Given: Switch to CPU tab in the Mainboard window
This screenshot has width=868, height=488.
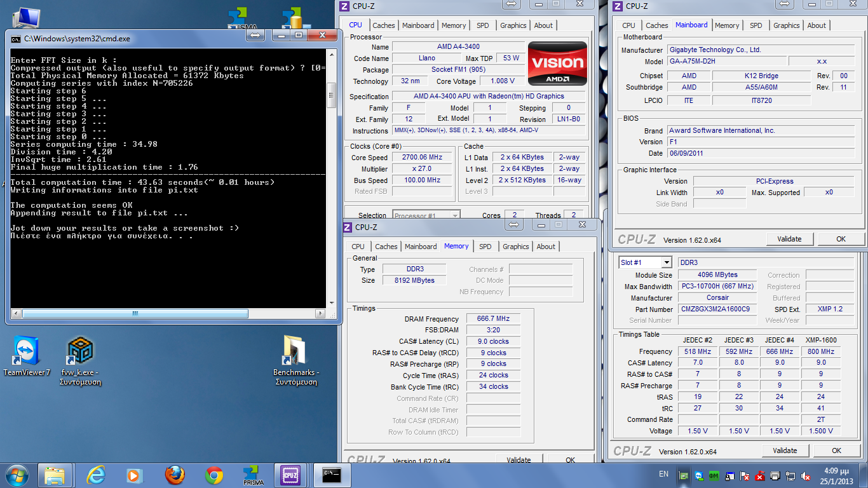Looking at the screenshot, I should 629,25.
